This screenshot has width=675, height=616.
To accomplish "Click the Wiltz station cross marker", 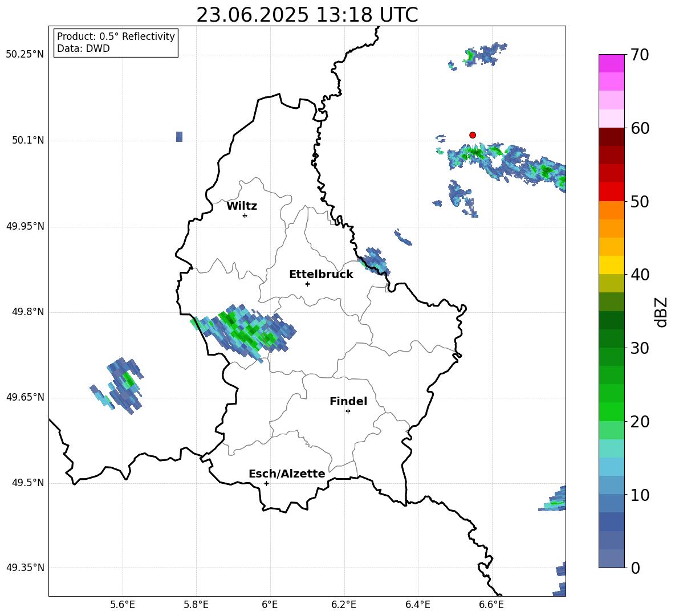I will [x=245, y=215].
